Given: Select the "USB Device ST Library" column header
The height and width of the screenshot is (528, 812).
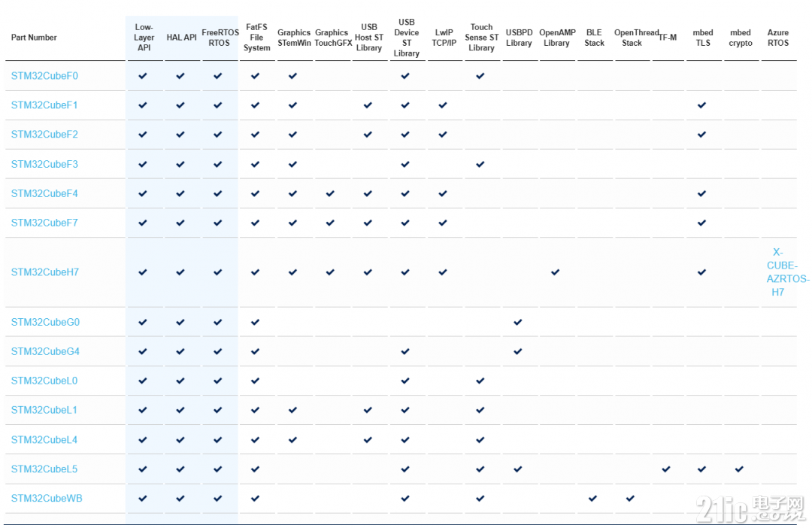Looking at the screenshot, I should [x=407, y=38].
